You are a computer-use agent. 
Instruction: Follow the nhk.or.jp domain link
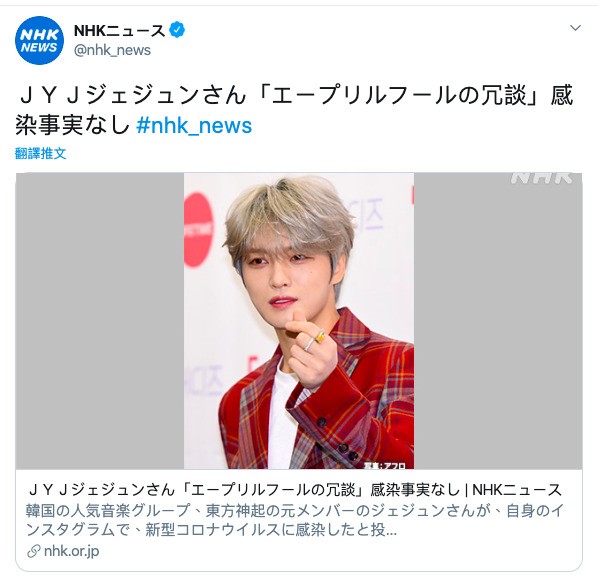click(72, 551)
